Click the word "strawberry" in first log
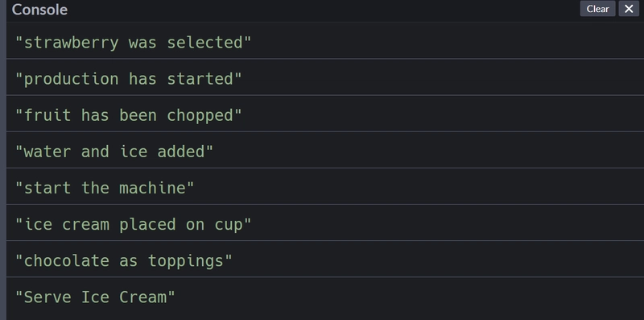 pyautogui.click(x=72, y=43)
